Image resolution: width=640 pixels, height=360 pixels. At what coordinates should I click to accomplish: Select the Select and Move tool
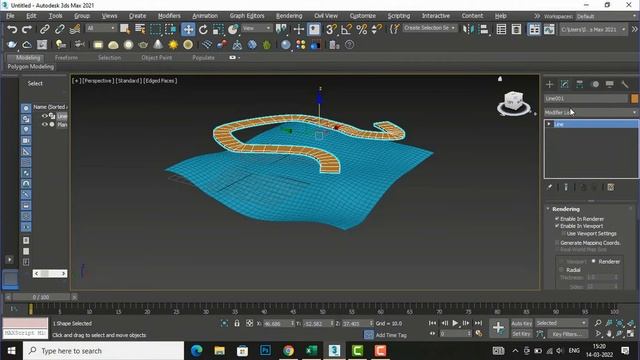(x=188, y=29)
